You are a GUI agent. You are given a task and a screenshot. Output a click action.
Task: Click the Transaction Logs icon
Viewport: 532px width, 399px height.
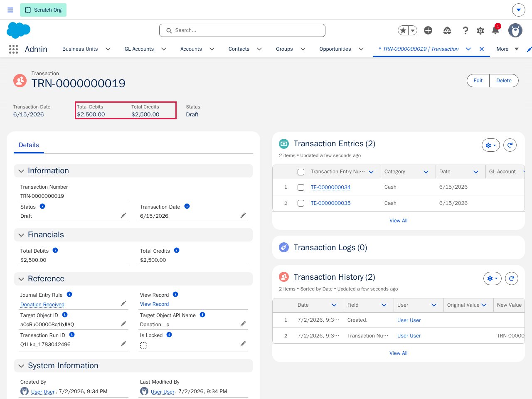click(284, 247)
